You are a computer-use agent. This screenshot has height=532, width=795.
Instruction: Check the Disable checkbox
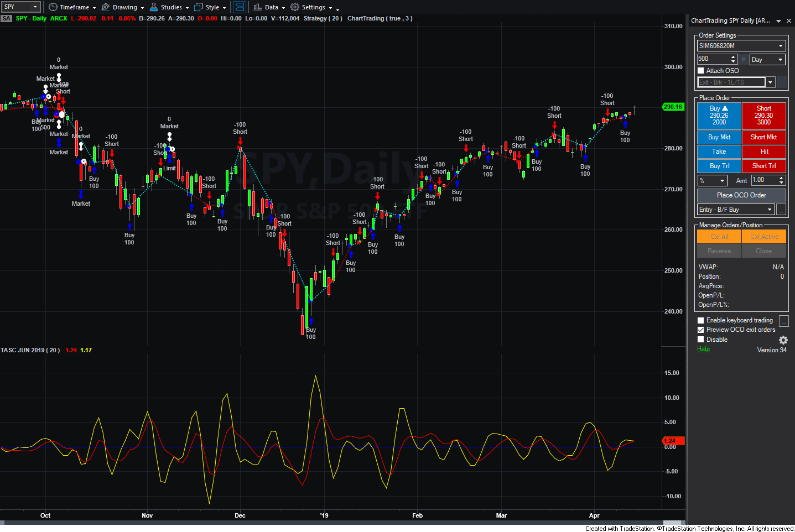[701, 340]
